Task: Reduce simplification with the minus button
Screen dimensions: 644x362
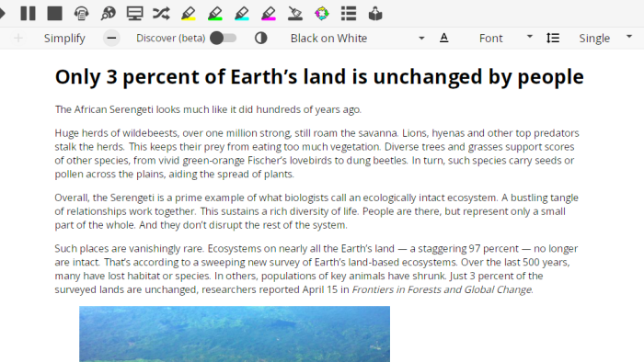Action: pos(111,38)
